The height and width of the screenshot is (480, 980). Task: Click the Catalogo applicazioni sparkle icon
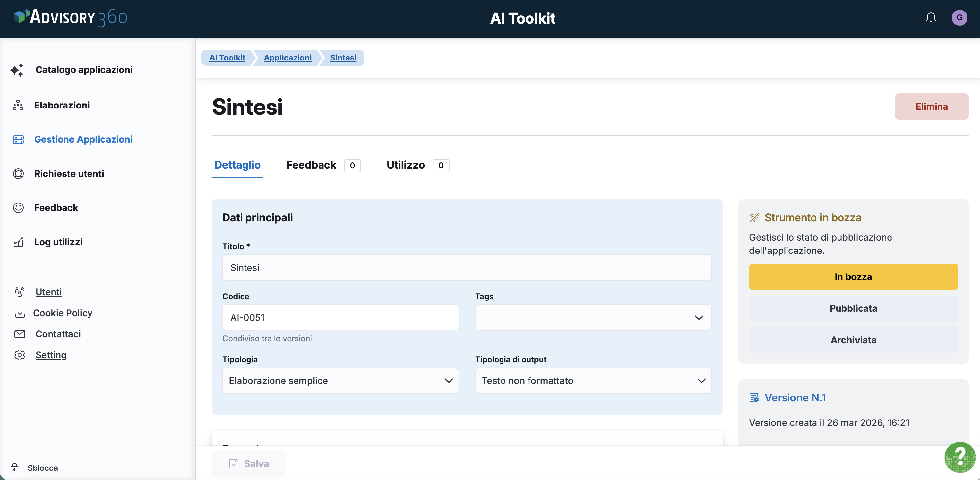(17, 70)
